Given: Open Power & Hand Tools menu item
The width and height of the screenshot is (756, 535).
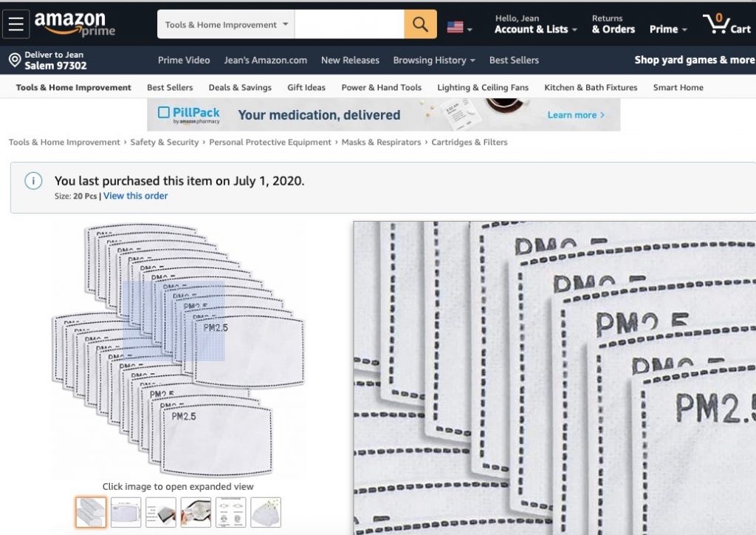Looking at the screenshot, I should tap(381, 87).
